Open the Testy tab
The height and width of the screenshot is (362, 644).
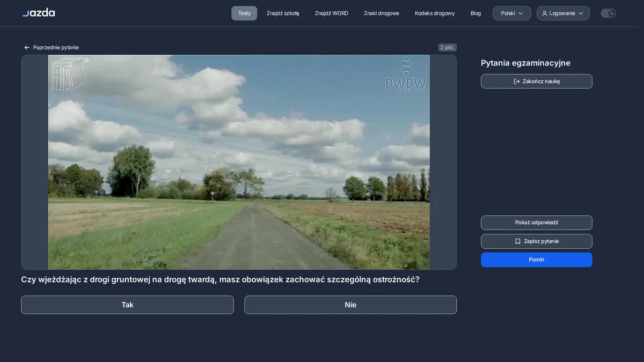(244, 13)
